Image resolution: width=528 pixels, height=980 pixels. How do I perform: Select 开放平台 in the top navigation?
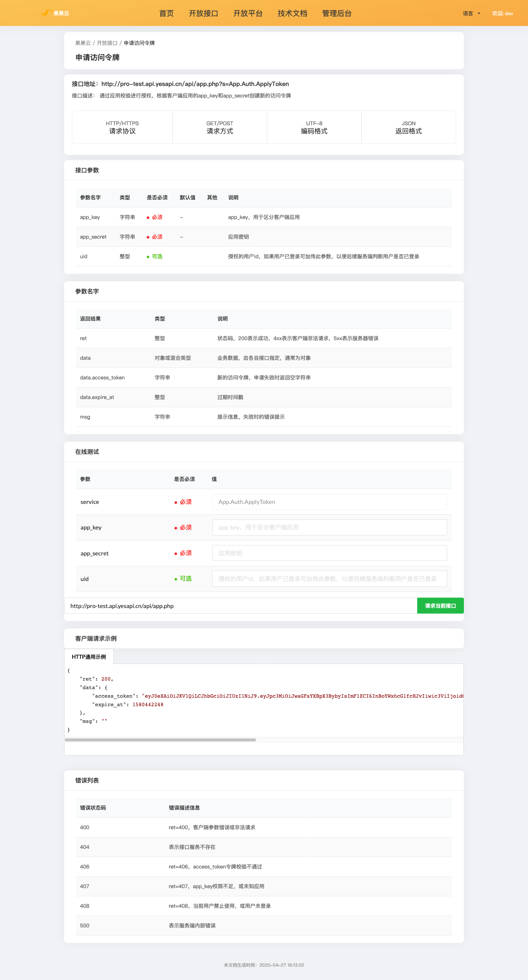pyautogui.click(x=248, y=13)
